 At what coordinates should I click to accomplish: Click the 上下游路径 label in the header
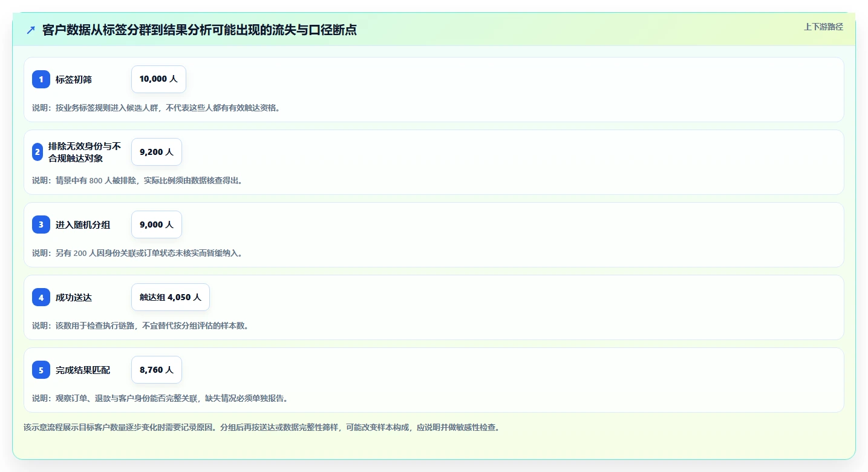click(x=823, y=27)
